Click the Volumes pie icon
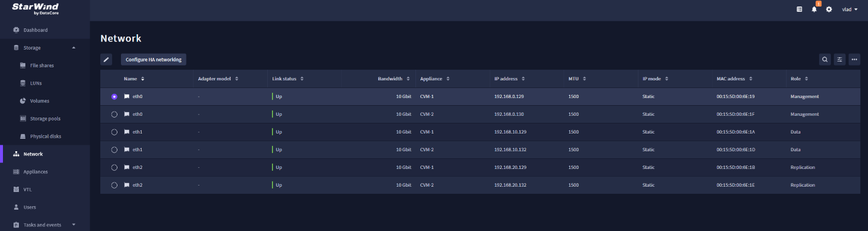 click(x=23, y=100)
